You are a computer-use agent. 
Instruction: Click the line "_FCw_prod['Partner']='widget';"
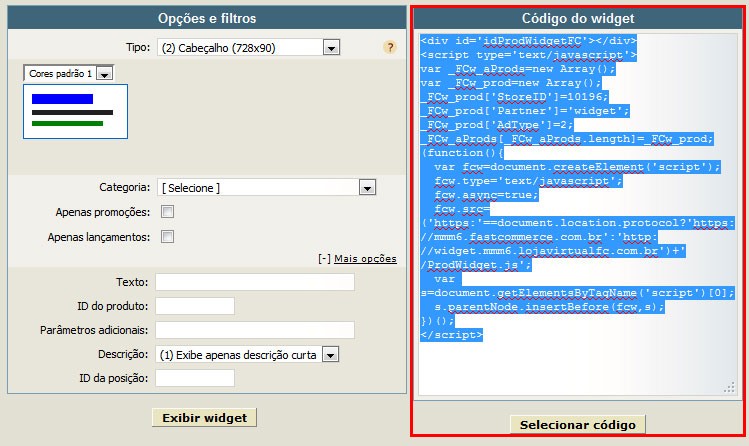(x=525, y=111)
